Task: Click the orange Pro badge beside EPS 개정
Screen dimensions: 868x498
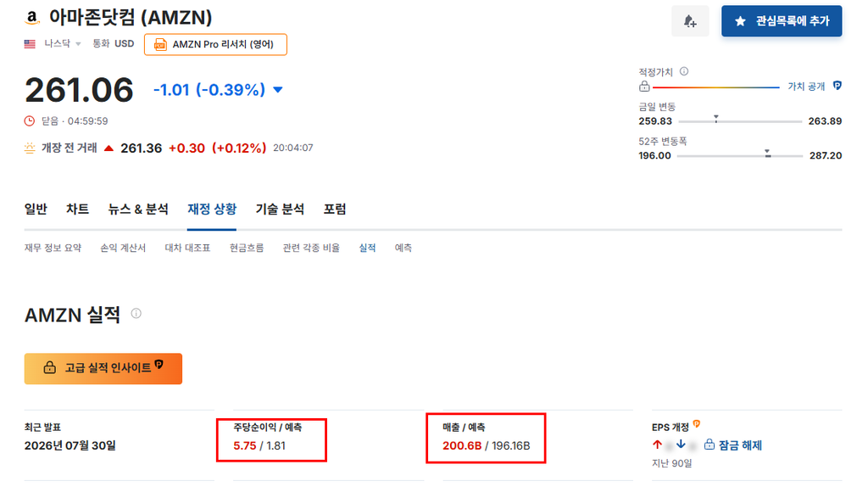Action: point(697,424)
